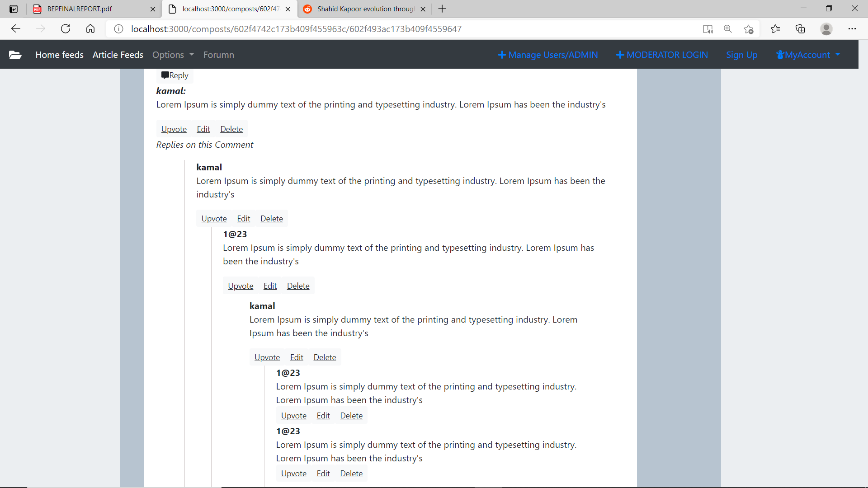Upvote kamal's first comment
This screenshot has width=868, height=488.
point(174,129)
